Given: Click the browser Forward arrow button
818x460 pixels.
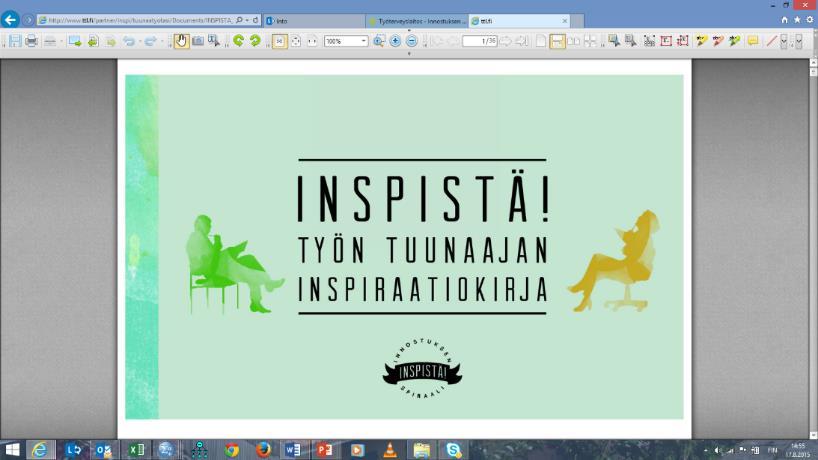Looking at the screenshot, I should click(28, 20).
